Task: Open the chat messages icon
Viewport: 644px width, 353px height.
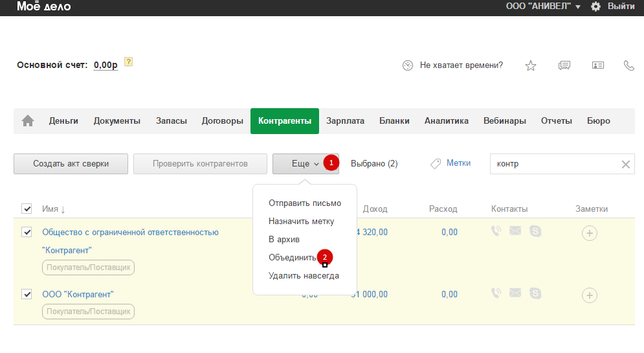Action: click(564, 65)
